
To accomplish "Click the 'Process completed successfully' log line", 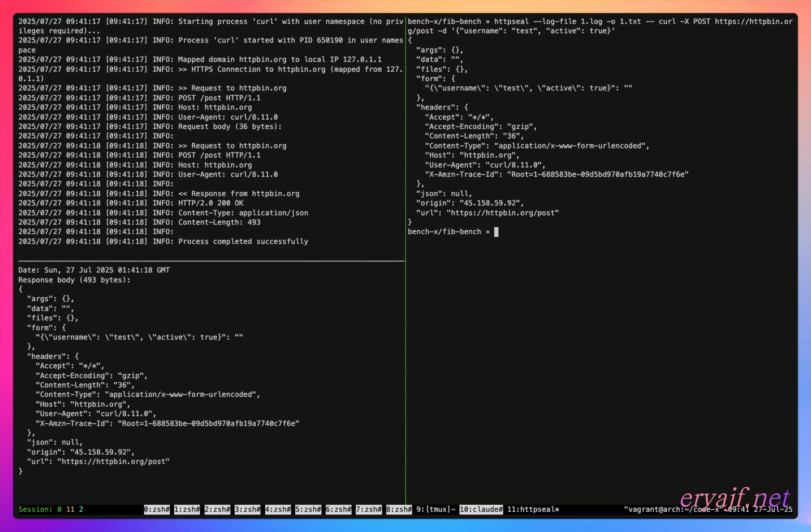I will point(163,241).
